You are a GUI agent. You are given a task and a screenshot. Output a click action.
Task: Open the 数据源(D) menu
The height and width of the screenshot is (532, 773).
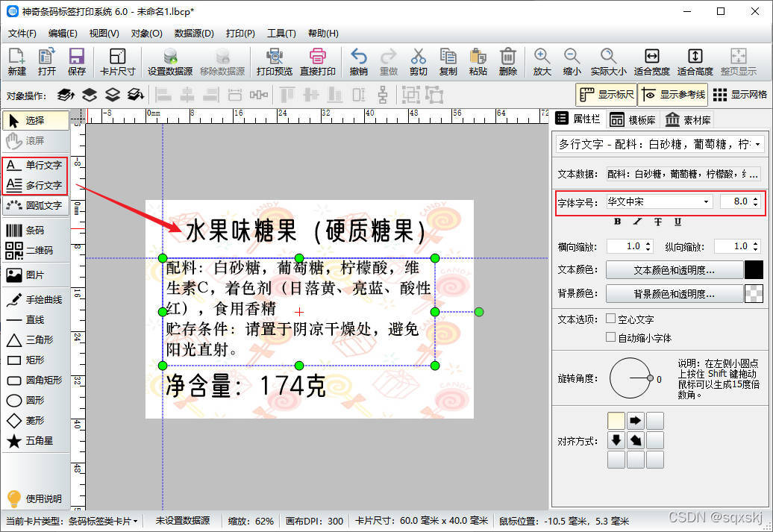tap(194, 34)
